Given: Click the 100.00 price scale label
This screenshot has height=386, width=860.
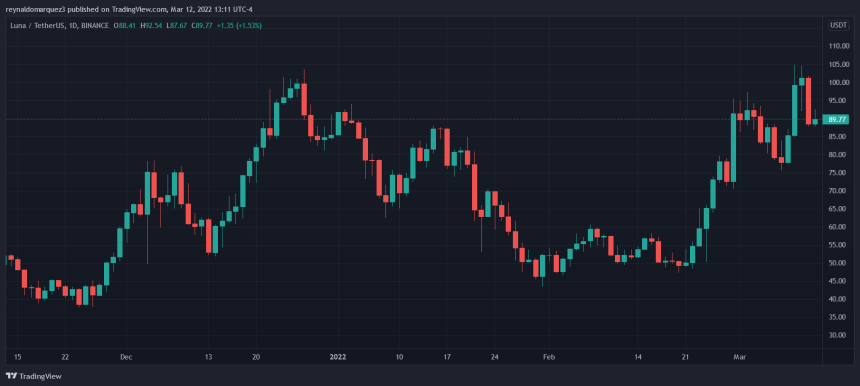Looking at the screenshot, I should (837, 83).
